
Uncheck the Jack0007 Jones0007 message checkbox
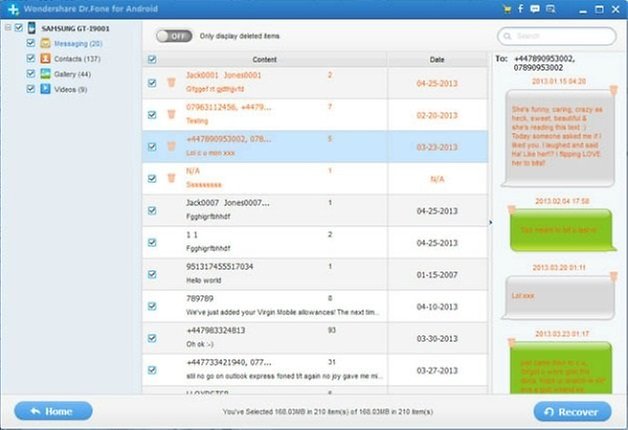coord(152,211)
